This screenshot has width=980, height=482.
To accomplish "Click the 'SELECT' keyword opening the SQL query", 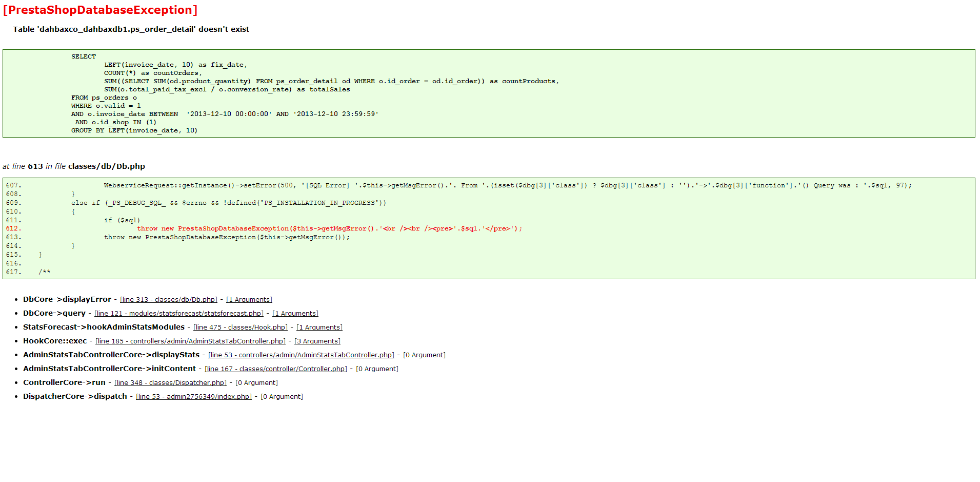I will coord(84,57).
